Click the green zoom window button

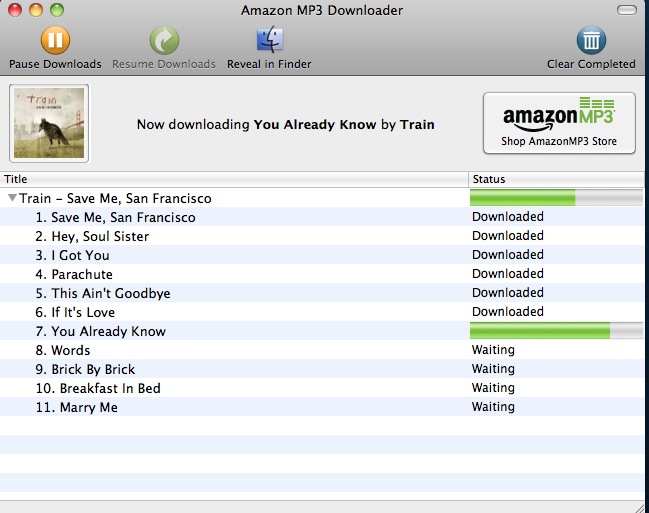tap(57, 10)
